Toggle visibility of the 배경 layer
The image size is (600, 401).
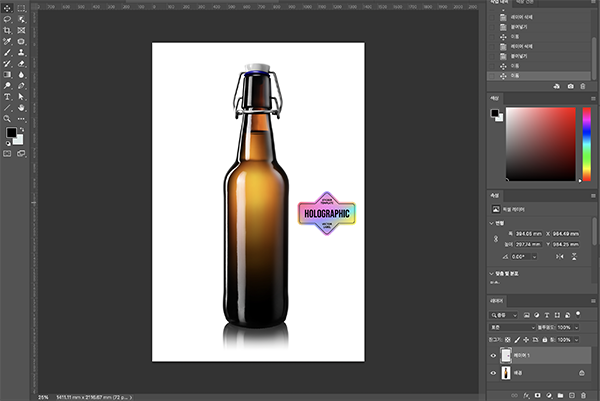494,373
